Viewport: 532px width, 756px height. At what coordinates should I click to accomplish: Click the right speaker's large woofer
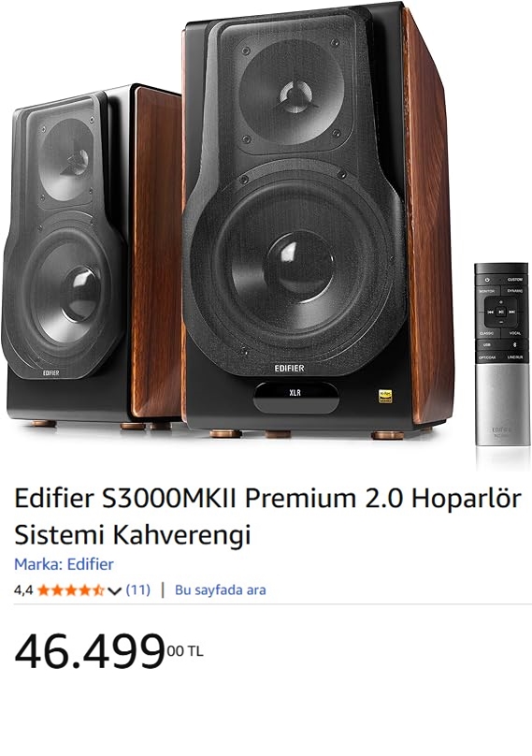294,266
